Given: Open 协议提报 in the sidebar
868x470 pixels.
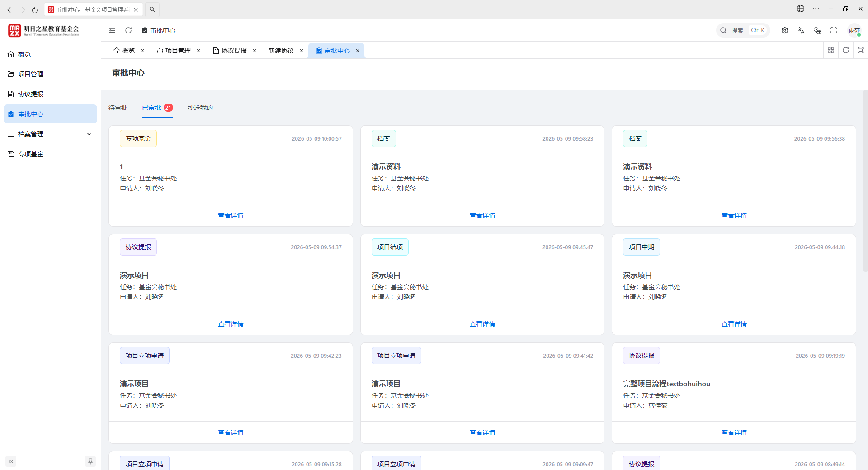Looking at the screenshot, I should click(50, 94).
